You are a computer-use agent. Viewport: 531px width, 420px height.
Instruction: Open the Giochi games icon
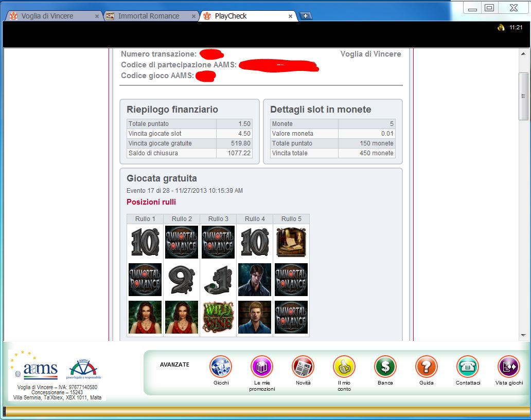[x=221, y=367]
